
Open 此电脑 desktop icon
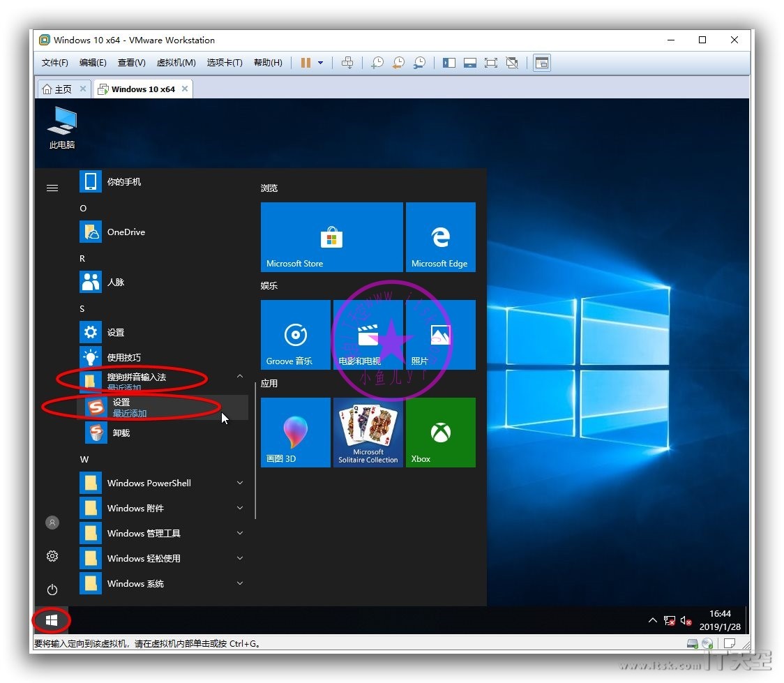pyautogui.click(x=62, y=128)
